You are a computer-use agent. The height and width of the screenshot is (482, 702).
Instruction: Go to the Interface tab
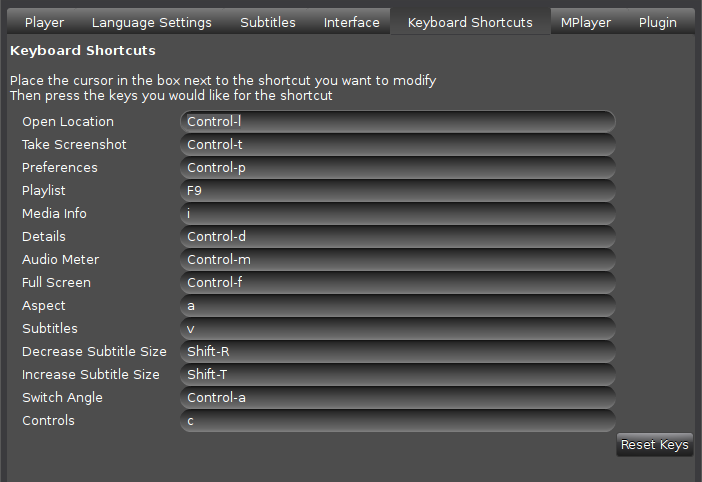click(x=351, y=22)
